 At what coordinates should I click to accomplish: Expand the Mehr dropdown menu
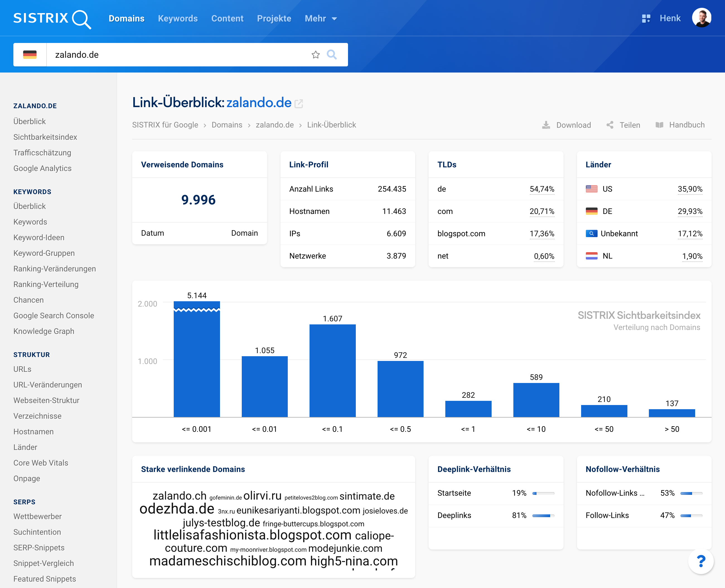[x=321, y=19]
